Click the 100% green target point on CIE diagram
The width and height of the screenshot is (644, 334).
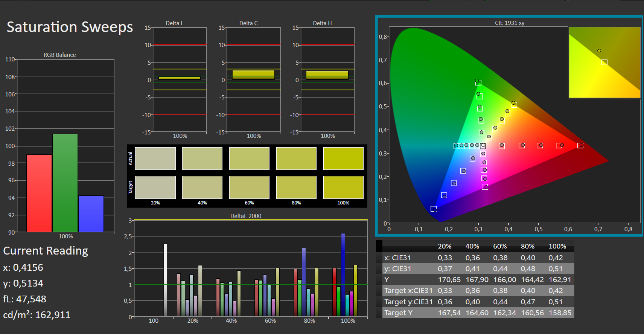(478, 82)
